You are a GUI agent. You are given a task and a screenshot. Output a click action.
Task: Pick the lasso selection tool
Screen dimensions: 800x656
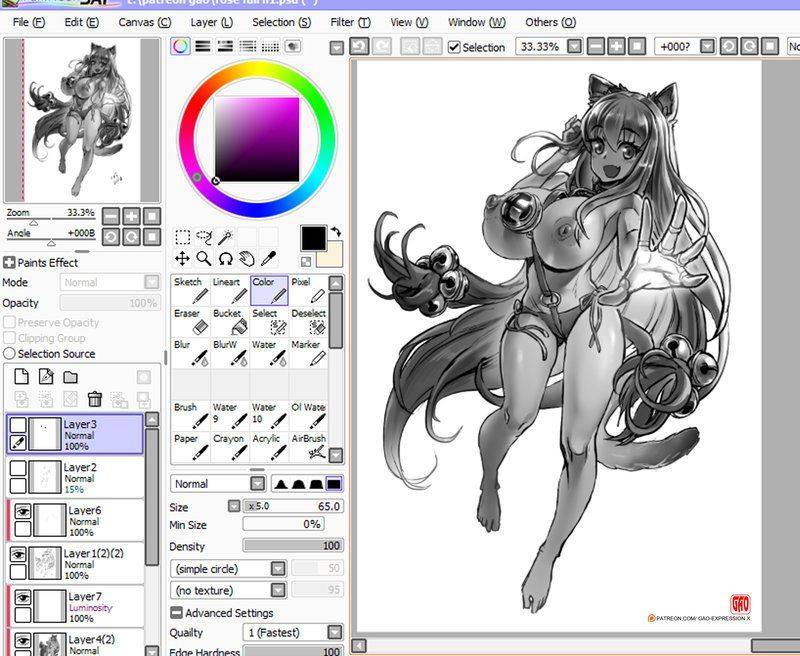tap(204, 237)
